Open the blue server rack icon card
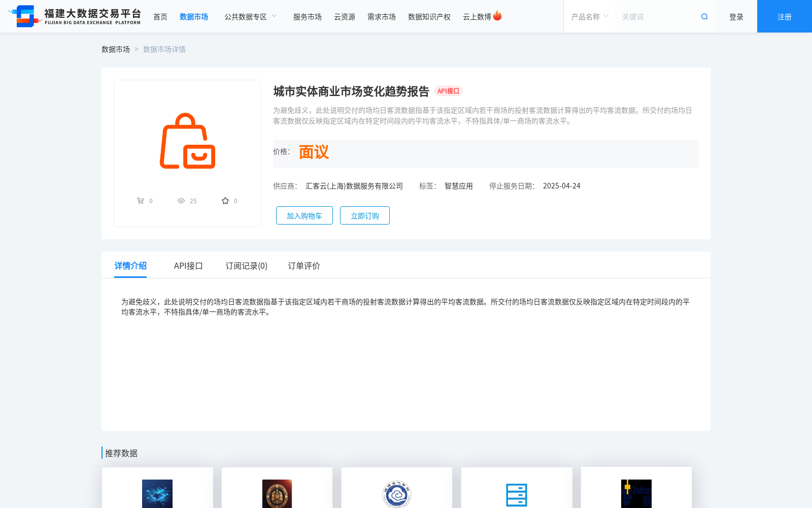The height and width of the screenshot is (508, 812). (517, 495)
